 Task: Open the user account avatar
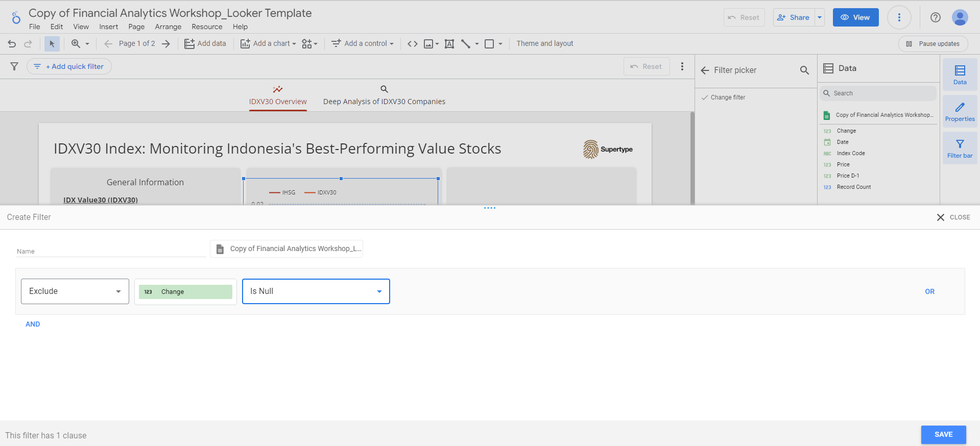[x=960, y=17]
